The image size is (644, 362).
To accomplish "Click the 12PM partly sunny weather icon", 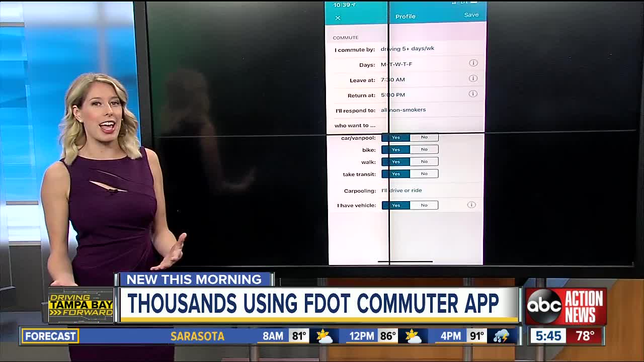I will pyautogui.click(x=413, y=336).
